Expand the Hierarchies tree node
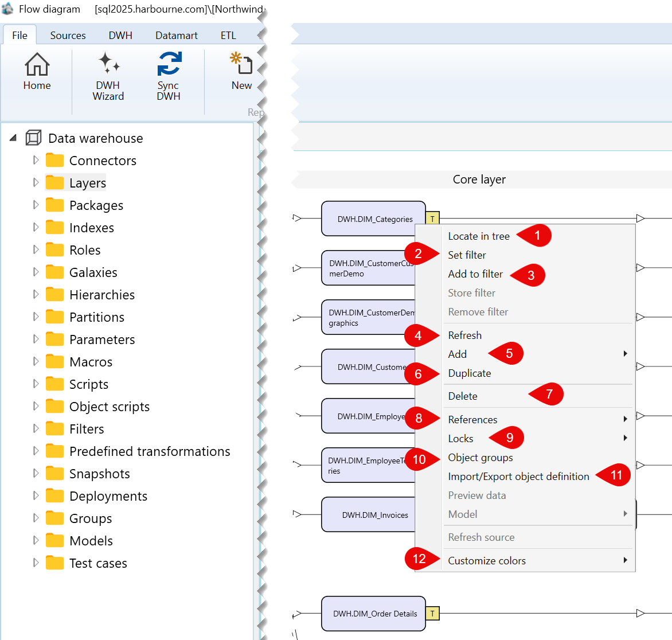Viewport: 672px width, 640px height. point(36,294)
